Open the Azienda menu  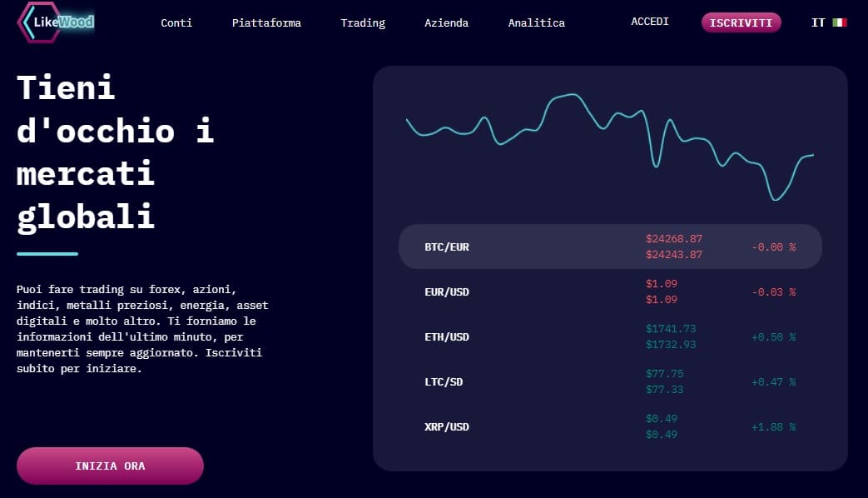tap(447, 23)
